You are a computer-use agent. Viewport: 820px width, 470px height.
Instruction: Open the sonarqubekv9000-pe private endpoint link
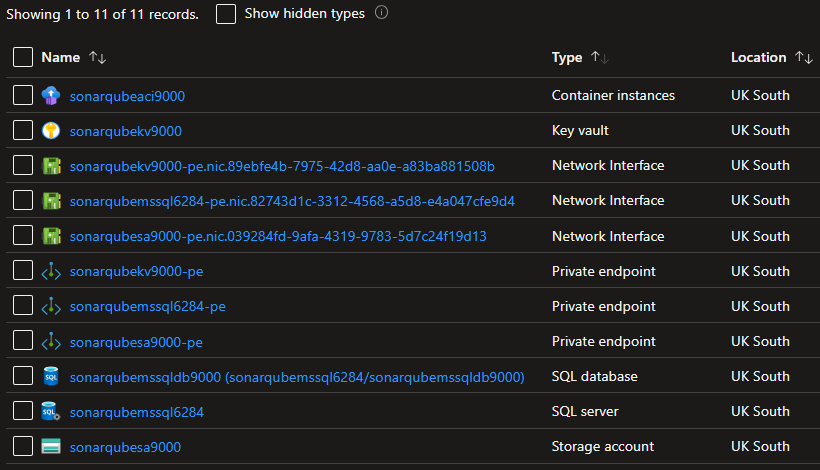pyautogui.click(x=136, y=271)
